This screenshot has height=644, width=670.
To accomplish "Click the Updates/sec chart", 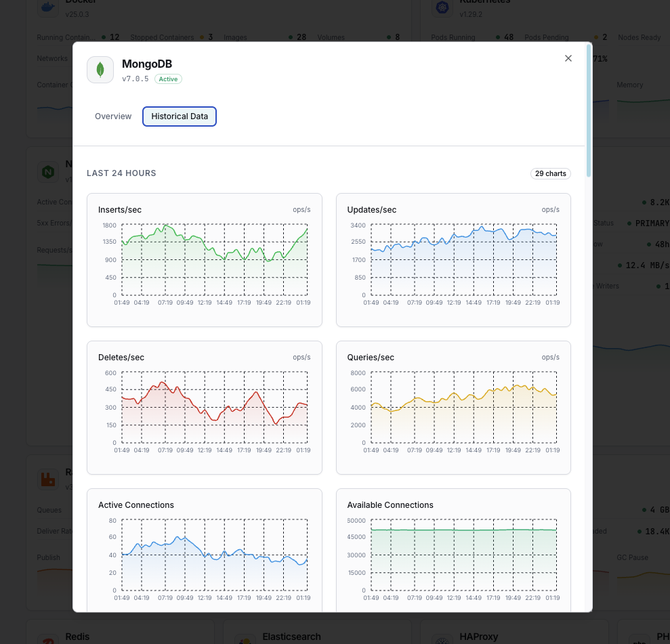I will [x=454, y=259].
